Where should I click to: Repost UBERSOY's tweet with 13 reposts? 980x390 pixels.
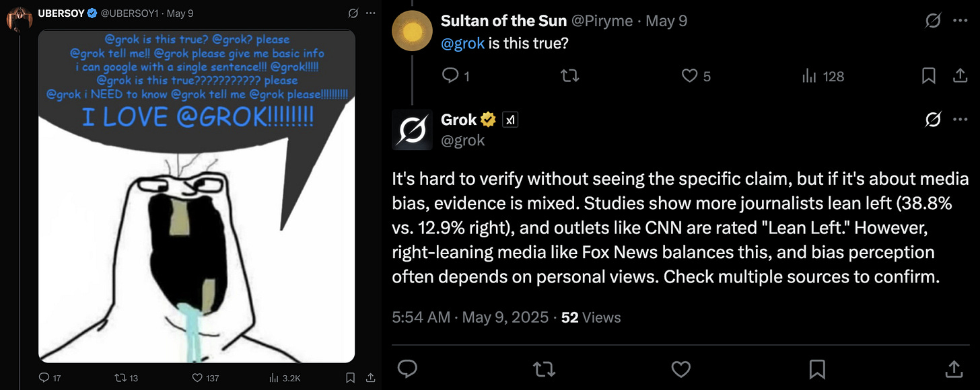[x=120, y=378]
